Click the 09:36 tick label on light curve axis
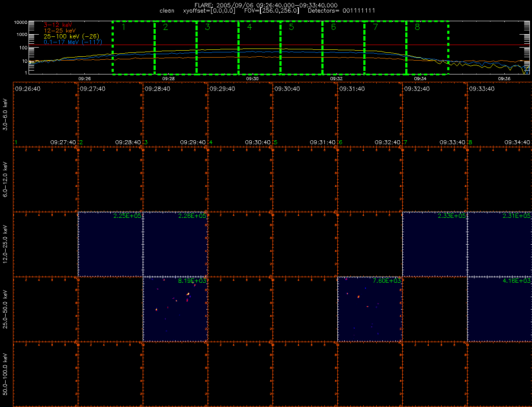The width and height of the screenshot is (532, 407). (x=504, y=79)
